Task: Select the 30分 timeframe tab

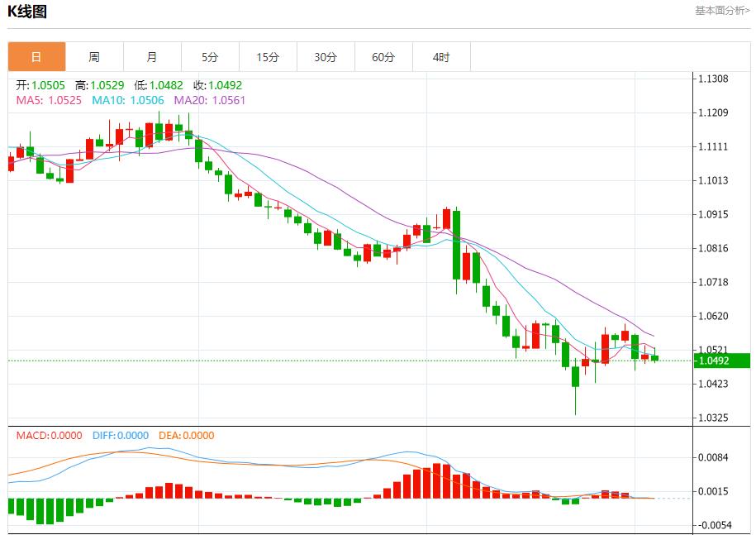Action: (326, 57)
